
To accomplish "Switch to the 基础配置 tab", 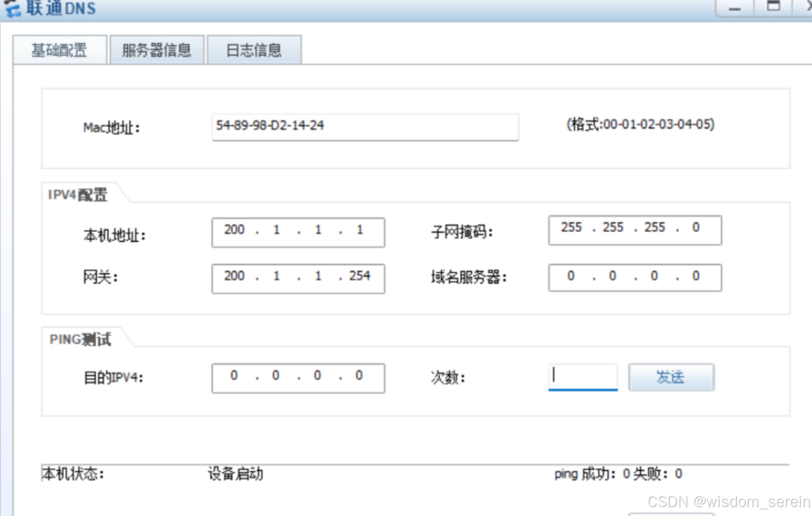I will tap(60, 50).
